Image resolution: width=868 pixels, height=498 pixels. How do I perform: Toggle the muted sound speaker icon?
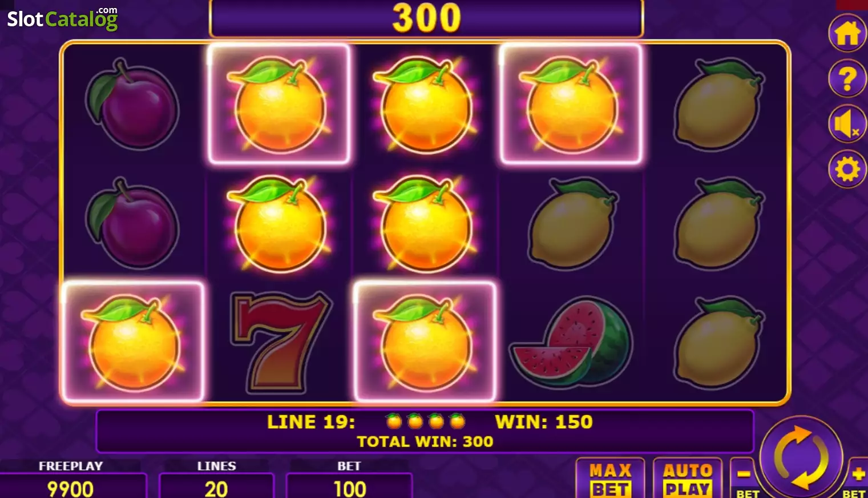(x=847, y=123)
